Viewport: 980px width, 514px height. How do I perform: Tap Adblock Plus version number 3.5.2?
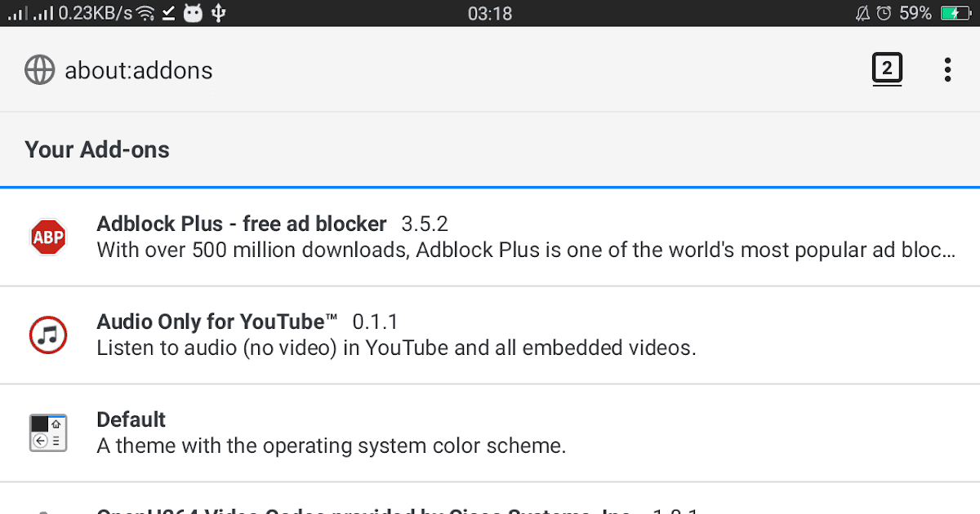tap(425, 224)
